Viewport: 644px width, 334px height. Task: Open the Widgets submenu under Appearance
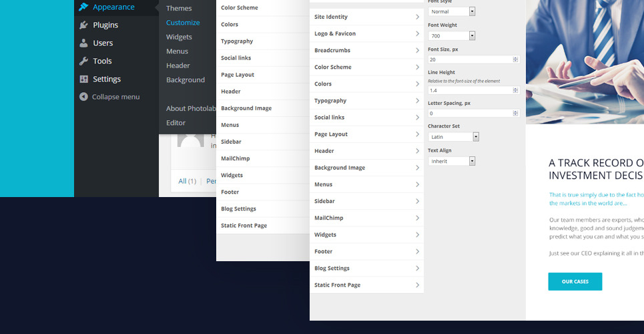[179, 37]
